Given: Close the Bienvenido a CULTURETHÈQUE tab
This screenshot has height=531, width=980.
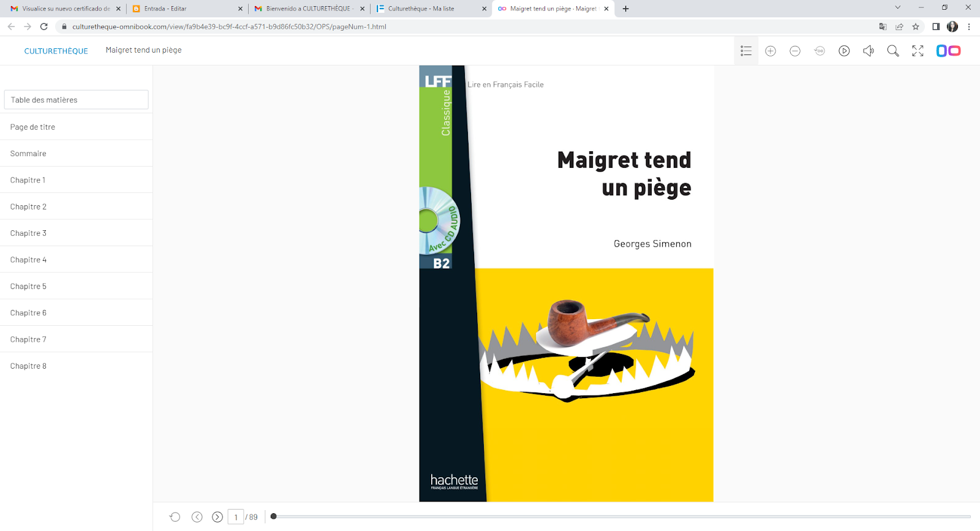Looking at the screenshot, I should pos(363,9).
